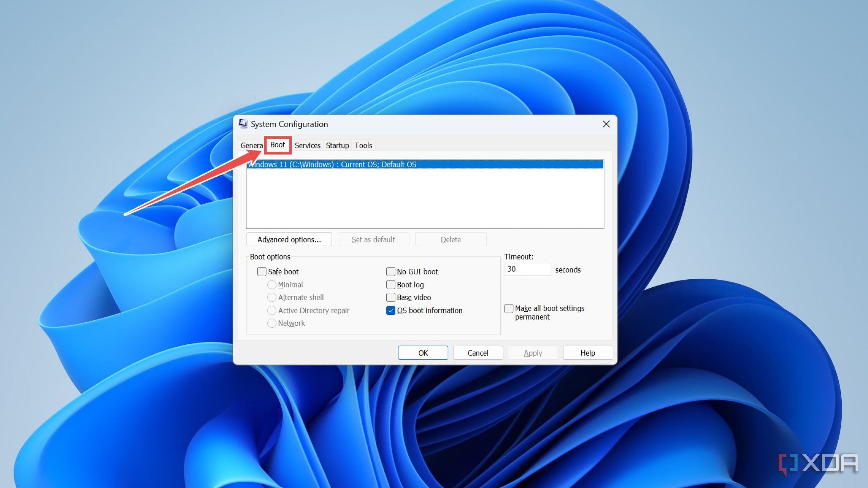Enable No GUI boot option
The image size is (868, 488).
(391, 272)
